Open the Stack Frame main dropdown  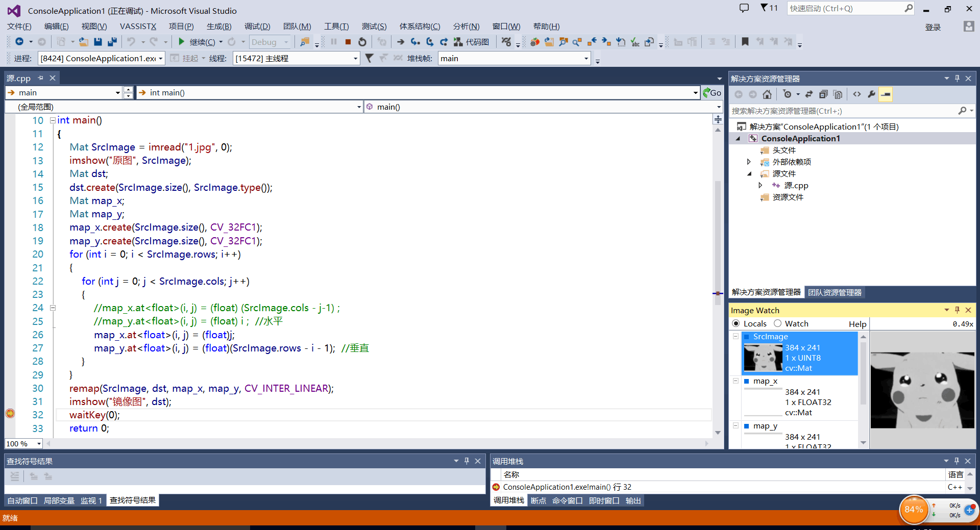[x=586, y=59]
